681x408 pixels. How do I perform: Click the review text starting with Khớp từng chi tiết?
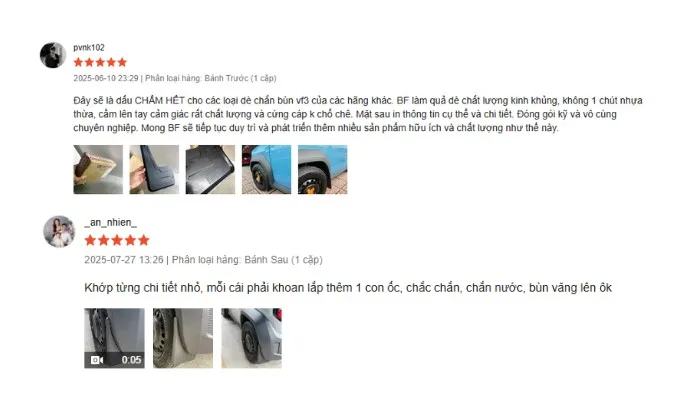348,288
